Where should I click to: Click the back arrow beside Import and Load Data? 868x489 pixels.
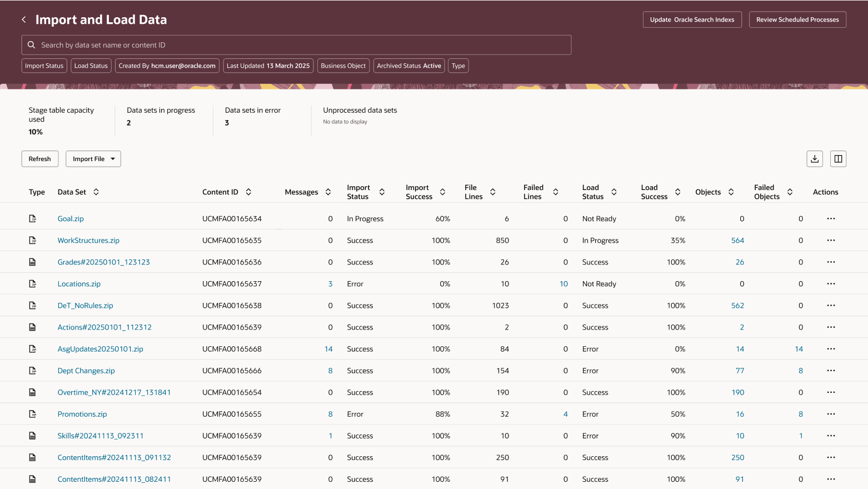pyautogui.click(x=23, y=19)
